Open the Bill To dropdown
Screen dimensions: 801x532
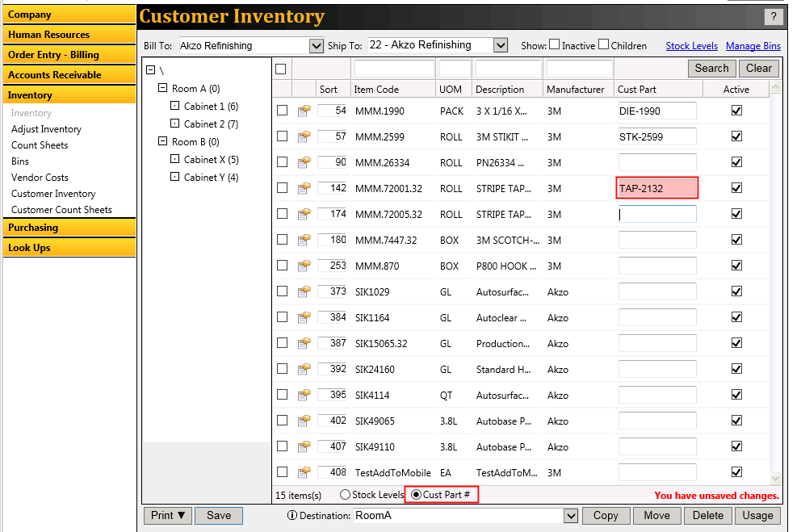click(316, 46)
